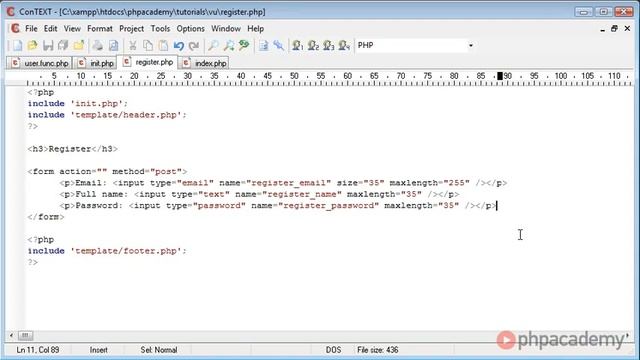Redo edit with the grey arrow icon
The width and height of the screenshot is (640, 360).
coord(194,45)
